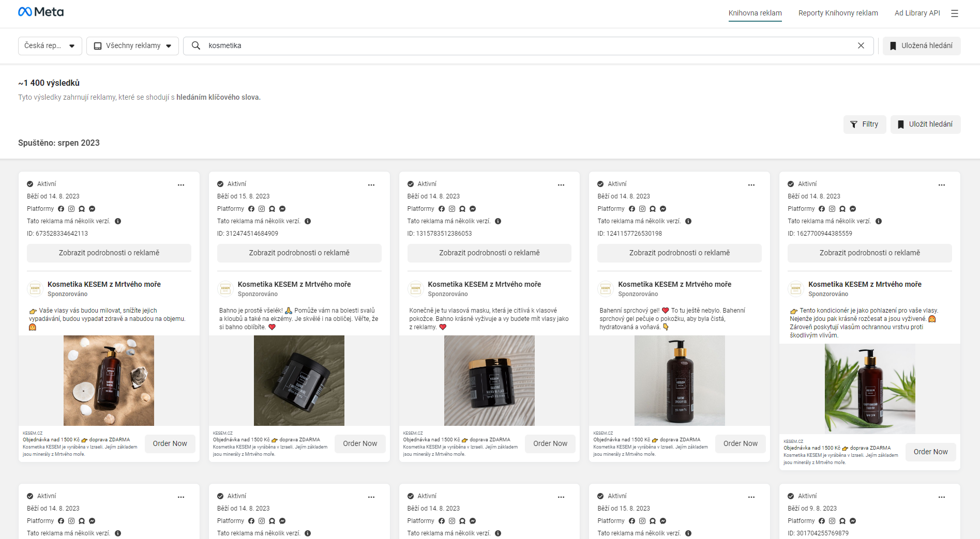The width and height of the screenshot is (980, 539).
Task: Open Reporty Knihovny reklam tab
Action: [x=838, y=13]
